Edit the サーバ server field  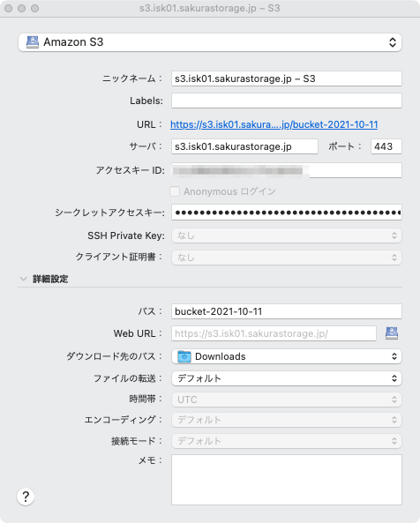coord(245,146)
